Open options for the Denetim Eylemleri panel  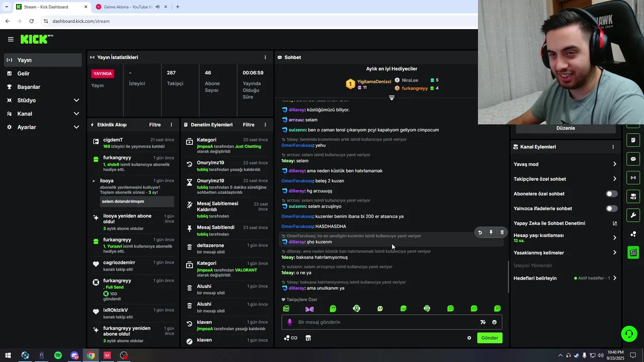click(265, 125)
